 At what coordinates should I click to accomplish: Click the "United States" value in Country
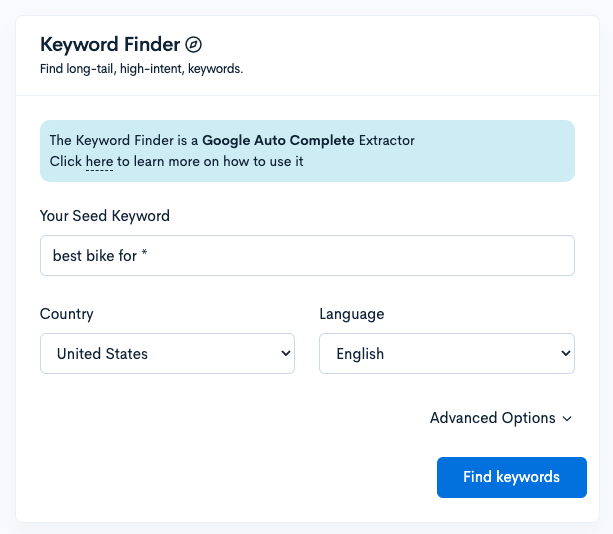coord(102,354)
